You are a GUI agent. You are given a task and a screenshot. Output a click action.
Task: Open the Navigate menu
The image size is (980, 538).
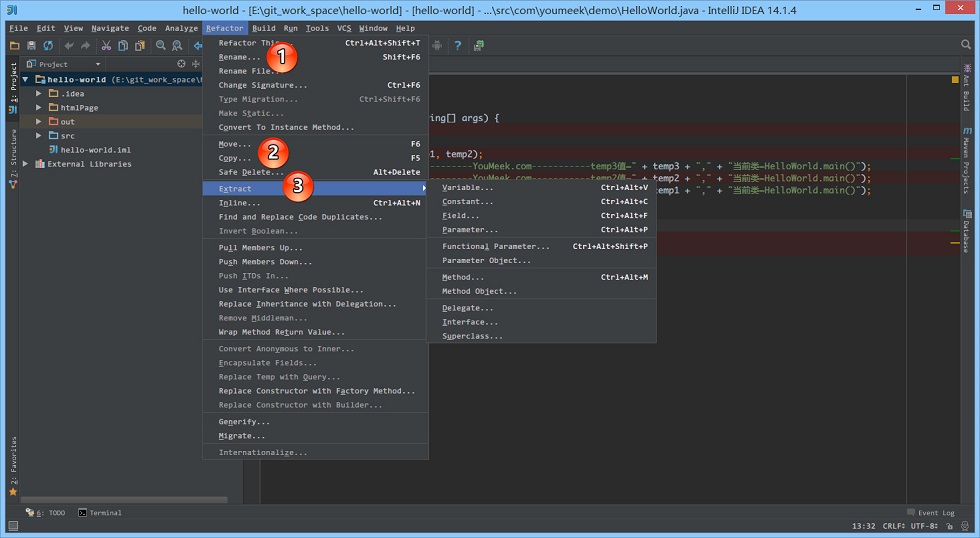point(110,28)
